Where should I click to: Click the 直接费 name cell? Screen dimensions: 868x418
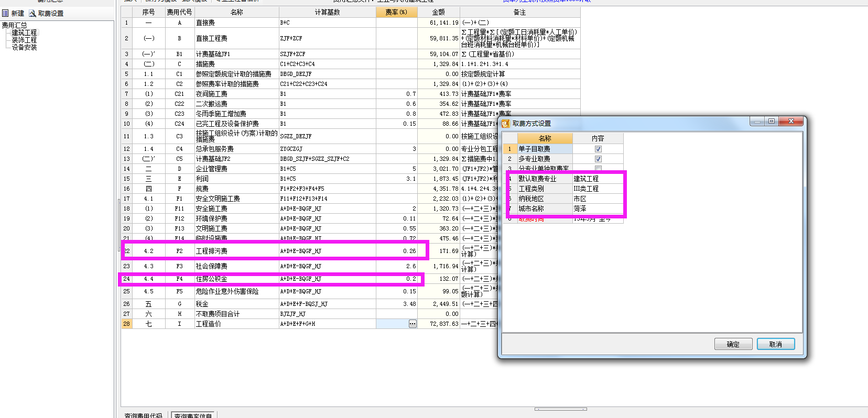(x=236, y=23)
